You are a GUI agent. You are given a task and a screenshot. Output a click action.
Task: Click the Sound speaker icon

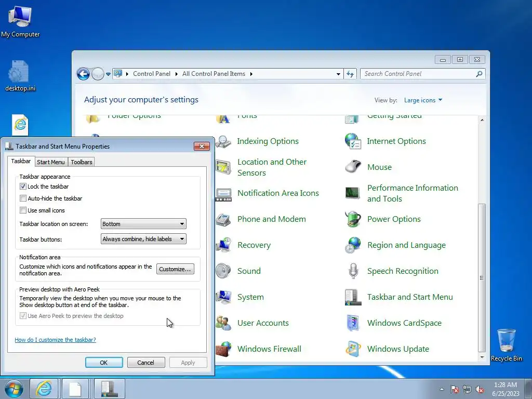pyautogui.click(x=223, y=271)
